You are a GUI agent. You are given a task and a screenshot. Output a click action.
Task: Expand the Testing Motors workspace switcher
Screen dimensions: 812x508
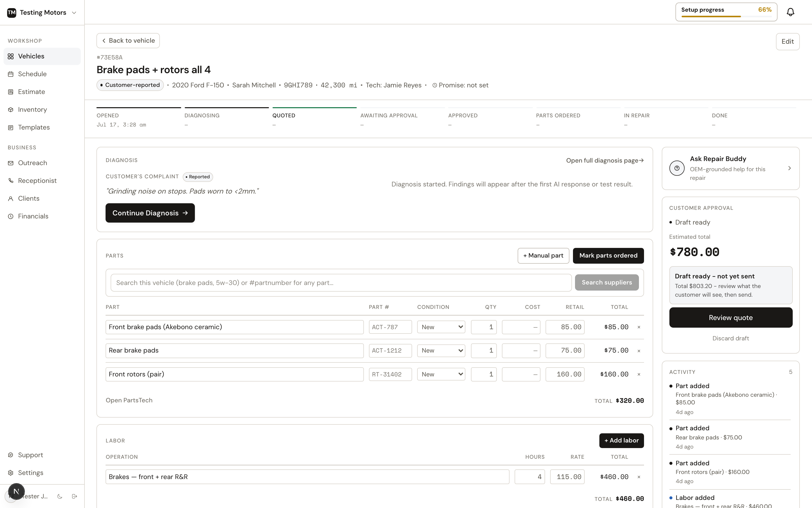pyautogui.click(x=74, y=13)
